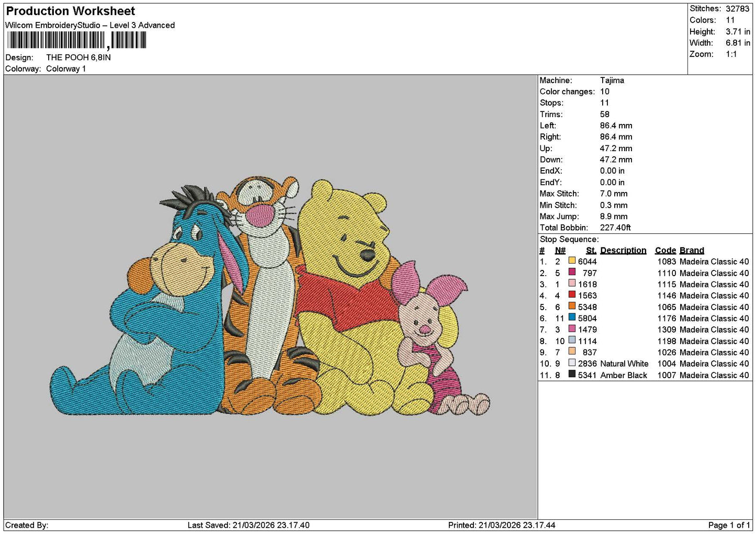
Task: Click 'Madeira Classic 40' for code 1309
Action: point(714,330)
